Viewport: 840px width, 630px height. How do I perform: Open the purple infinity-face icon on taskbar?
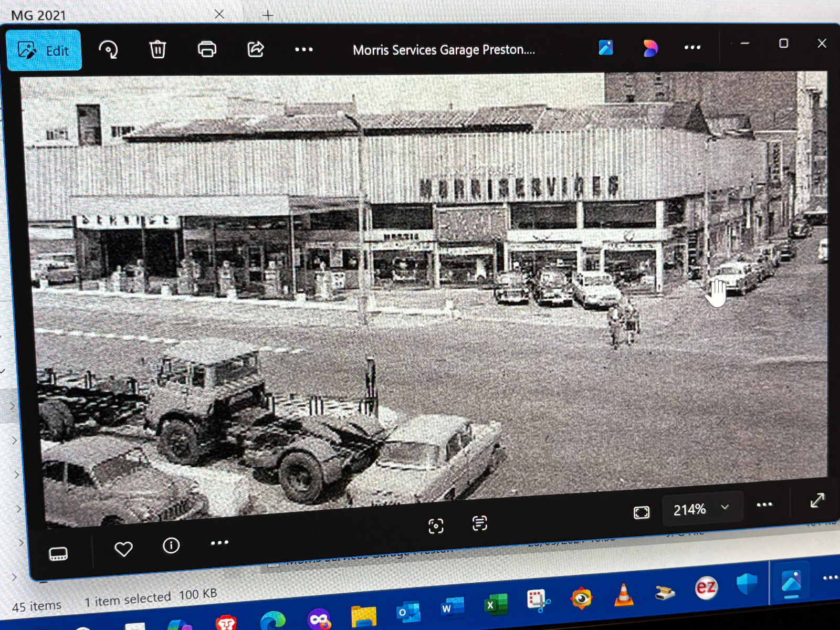[319, 619]
